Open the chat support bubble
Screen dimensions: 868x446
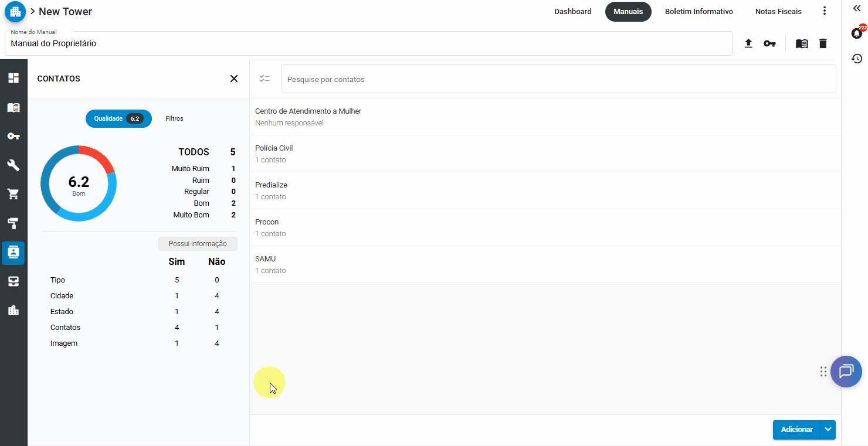coord(846,372)
